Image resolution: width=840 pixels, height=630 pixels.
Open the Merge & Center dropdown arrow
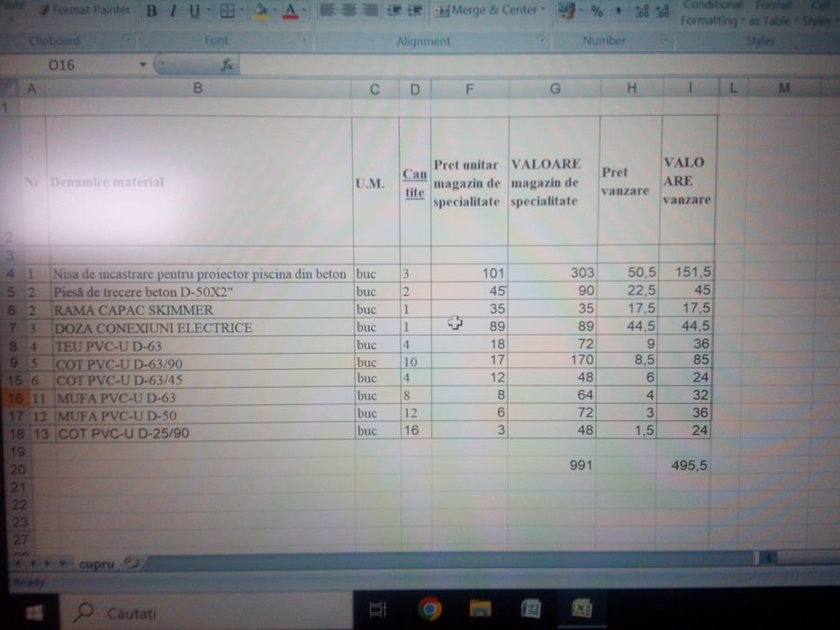[543, 10]
